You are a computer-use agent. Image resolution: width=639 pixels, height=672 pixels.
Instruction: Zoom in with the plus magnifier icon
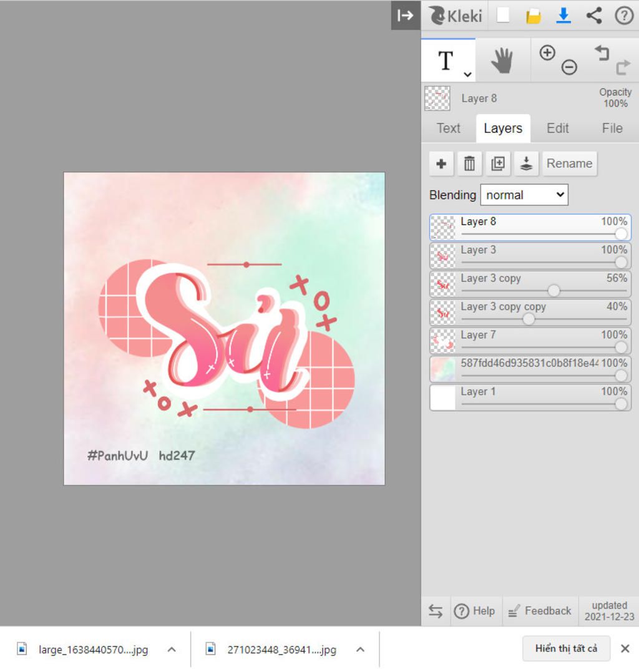tap(547, 52)
